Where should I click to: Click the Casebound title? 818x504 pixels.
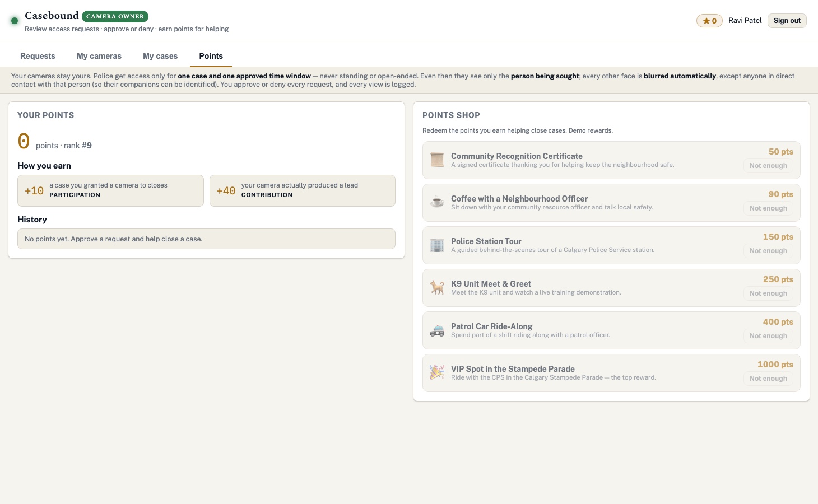52,16
